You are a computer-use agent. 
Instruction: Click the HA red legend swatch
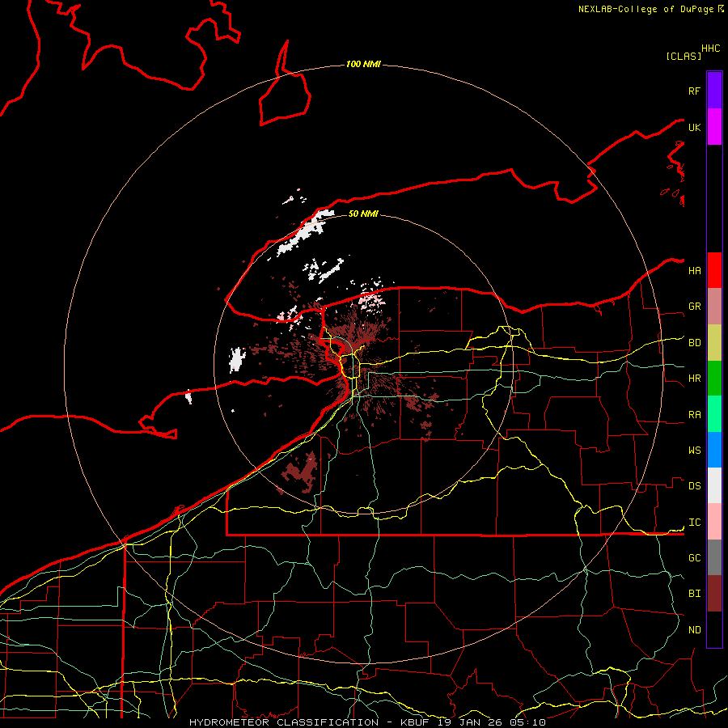click(714, 270)
